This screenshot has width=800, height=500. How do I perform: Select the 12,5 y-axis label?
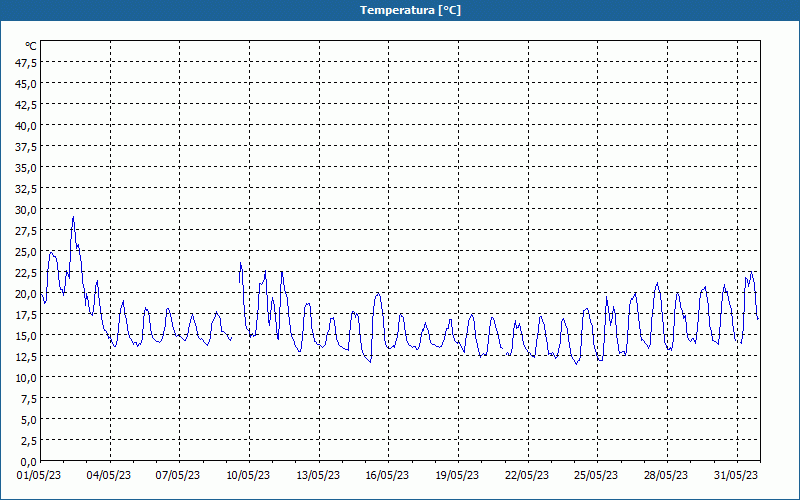pyautogui.click(x=27, y=357)
